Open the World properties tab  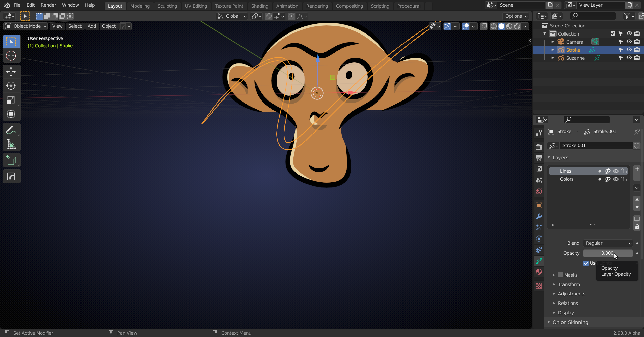[x=539, y=191]
